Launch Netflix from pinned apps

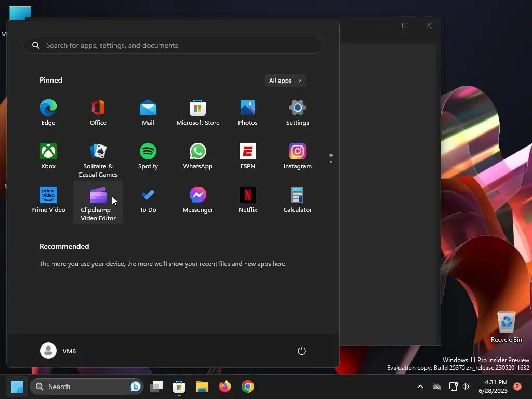pyautogui.click(x=248, y=200)
